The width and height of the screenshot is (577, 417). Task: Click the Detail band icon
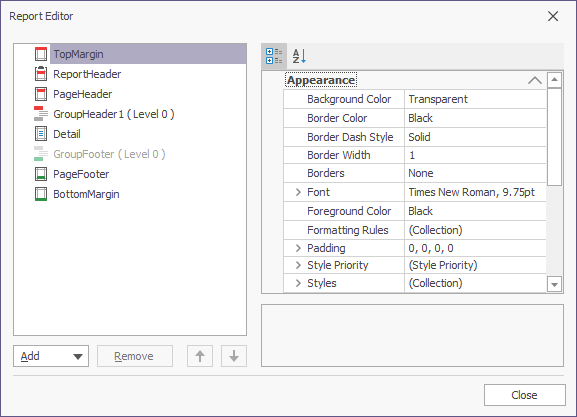point(41,134)
